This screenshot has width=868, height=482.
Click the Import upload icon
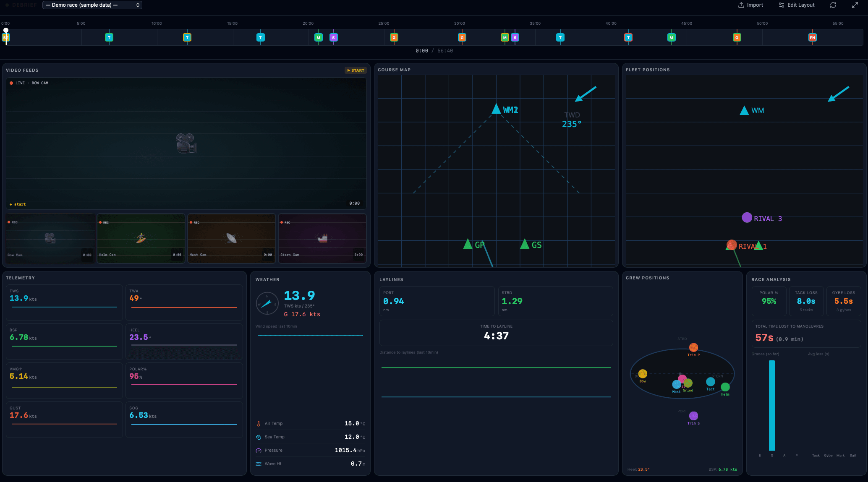click(x=740, y=5)
